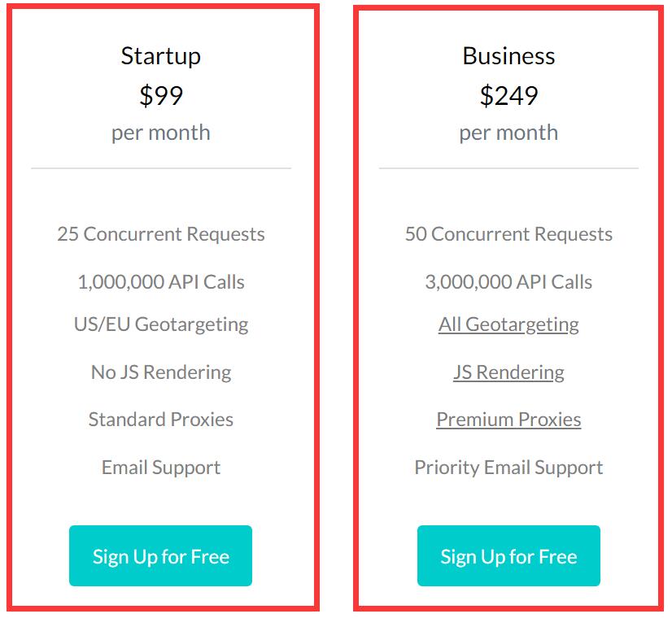
Task: Click Sign Up for Free under Business plan
Action: [508, 556]
